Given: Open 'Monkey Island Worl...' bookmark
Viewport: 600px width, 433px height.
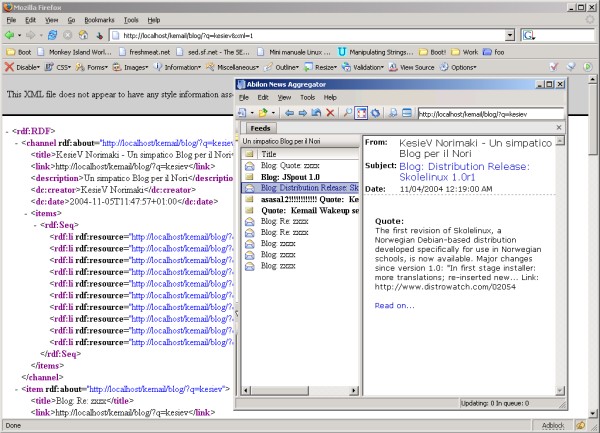Looking at the screenshot, I should [75, 52].
